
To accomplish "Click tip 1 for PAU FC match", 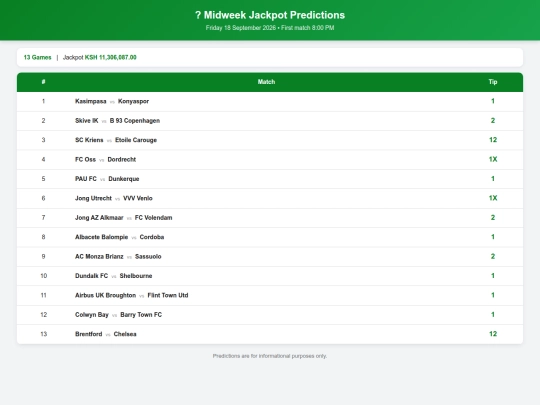I will (x=493, y=179).
